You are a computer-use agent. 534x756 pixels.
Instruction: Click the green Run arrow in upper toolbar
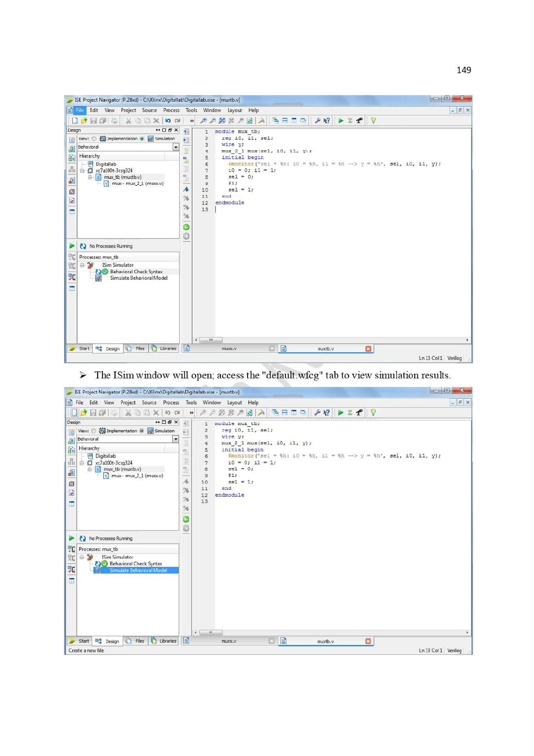(x=341, y=121)
